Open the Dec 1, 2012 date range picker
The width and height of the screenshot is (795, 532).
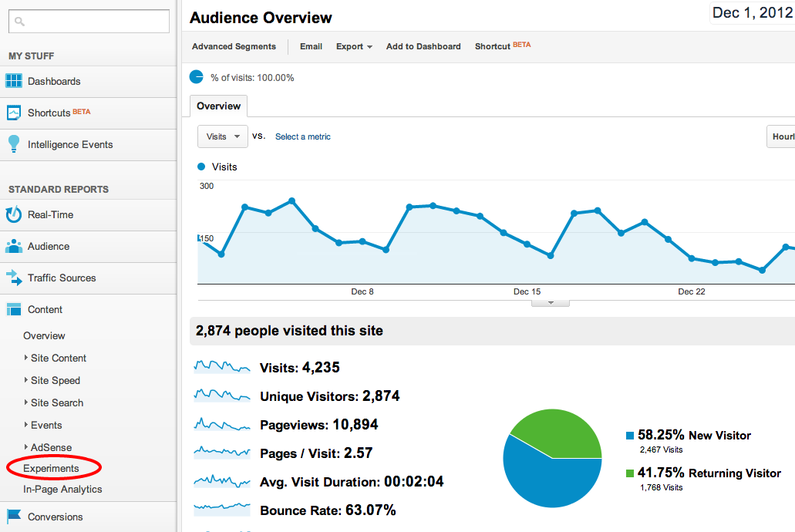coord(753,12)
